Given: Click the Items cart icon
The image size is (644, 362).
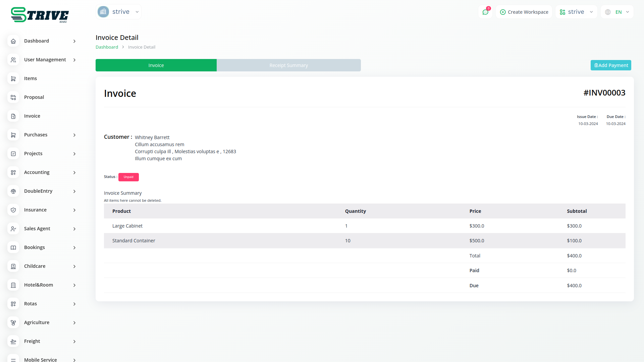Looking at the screenshot, I should [x=13, y=78].
